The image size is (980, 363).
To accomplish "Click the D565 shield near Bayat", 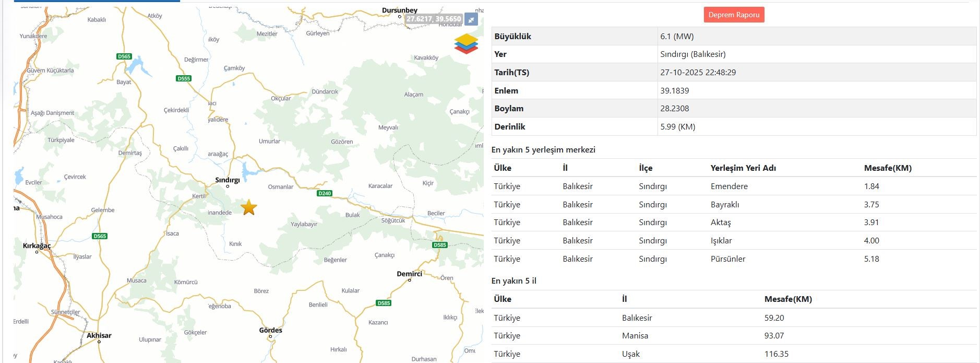I will point(124,56).
